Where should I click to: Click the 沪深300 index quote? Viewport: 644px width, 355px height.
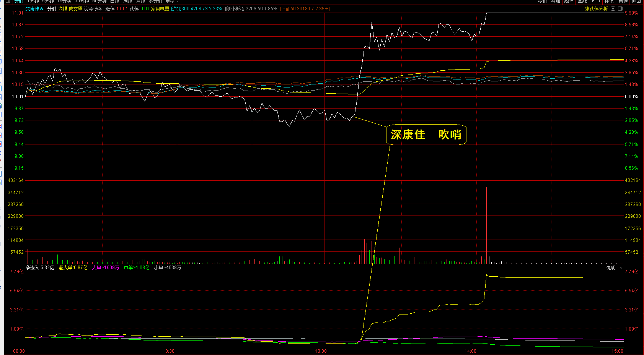click(197, 9)
